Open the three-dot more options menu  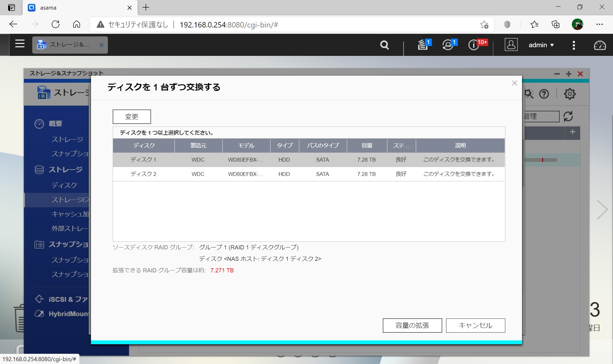(574, 45)
